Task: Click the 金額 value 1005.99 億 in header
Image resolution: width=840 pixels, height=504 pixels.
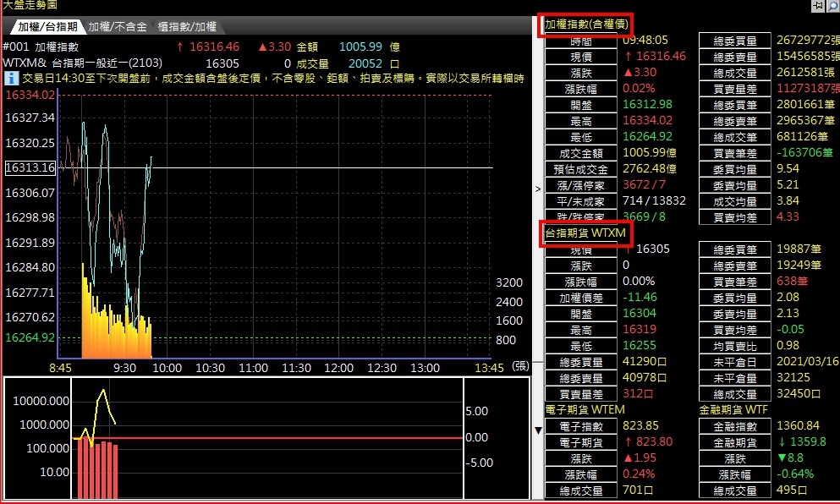Action: (370, 47)
